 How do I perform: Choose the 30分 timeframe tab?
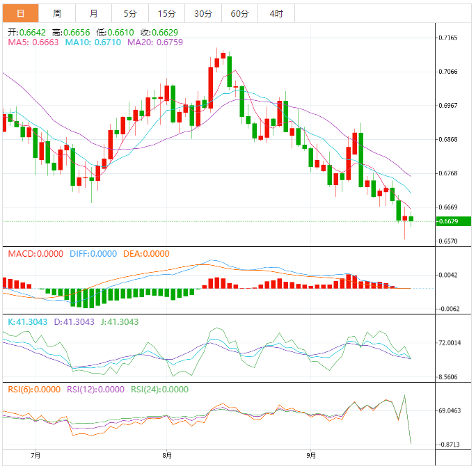(203, 14)
